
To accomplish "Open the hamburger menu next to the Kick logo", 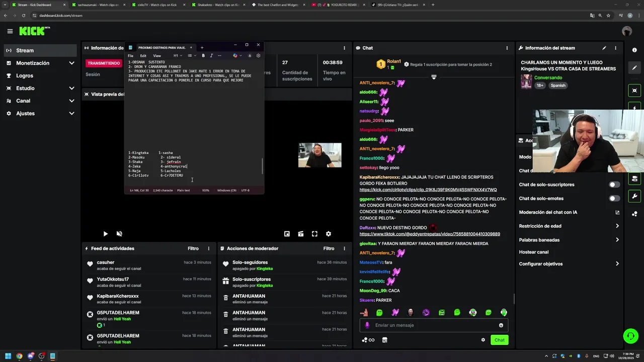I will point(10,31).
